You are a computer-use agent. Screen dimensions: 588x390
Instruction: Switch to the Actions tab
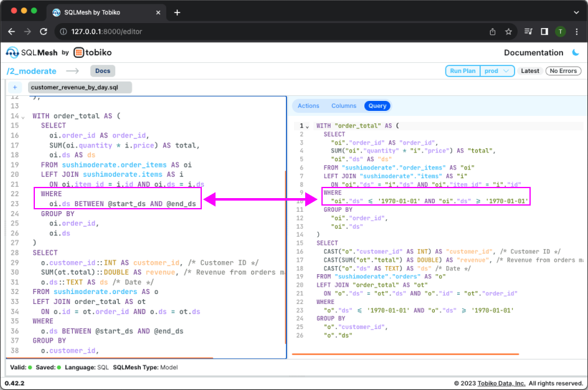308,106
